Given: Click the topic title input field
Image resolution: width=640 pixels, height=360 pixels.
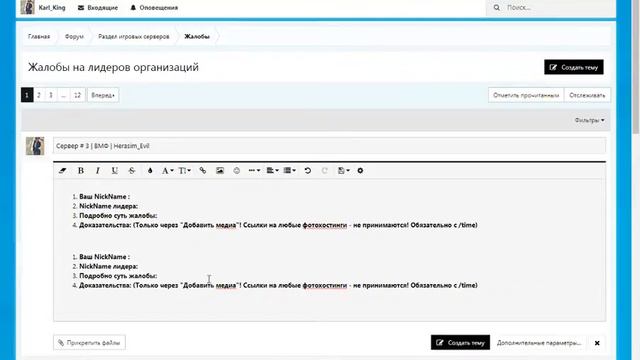Looking at the screenshot, I should [329, 146].
